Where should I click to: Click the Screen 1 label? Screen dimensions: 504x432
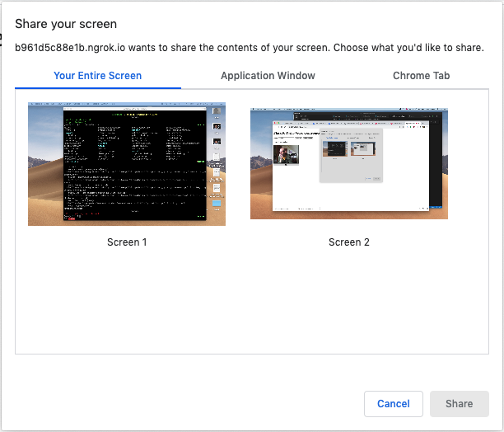pos(127,242)
